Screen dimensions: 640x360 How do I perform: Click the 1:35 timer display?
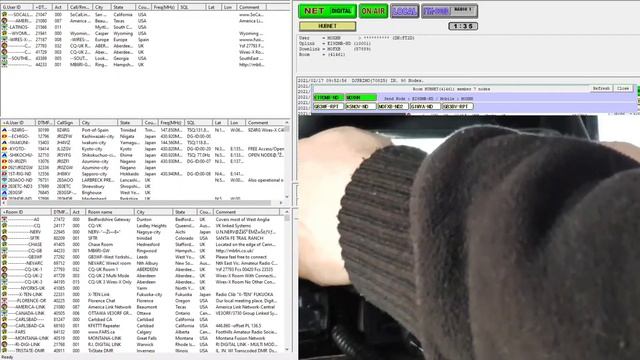(x=463, y=26)
